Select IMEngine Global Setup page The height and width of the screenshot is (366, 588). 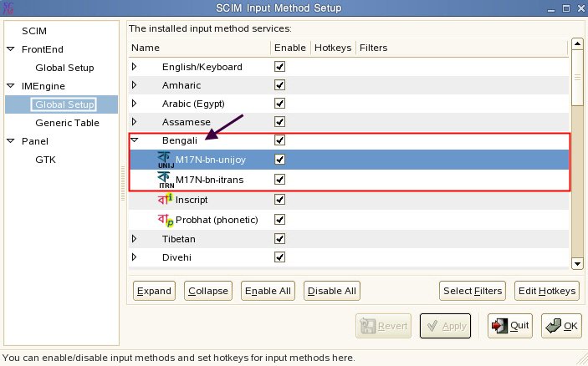point(64,104)
